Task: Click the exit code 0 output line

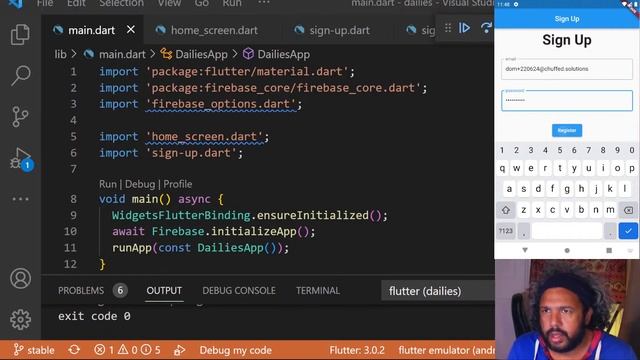Action: point(94,316)
